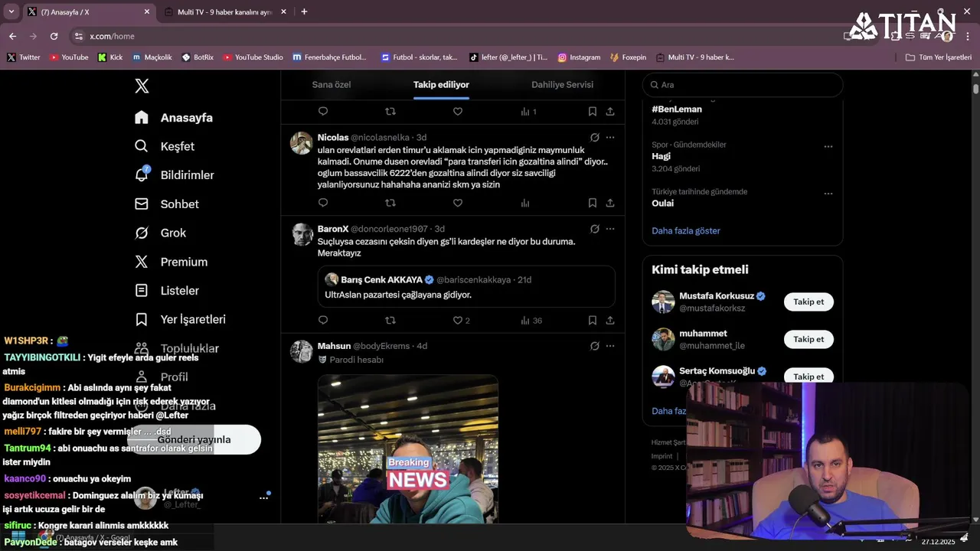980x551 pixels.
Task: Like Nicolas's tweet
Action: [458, 203]
